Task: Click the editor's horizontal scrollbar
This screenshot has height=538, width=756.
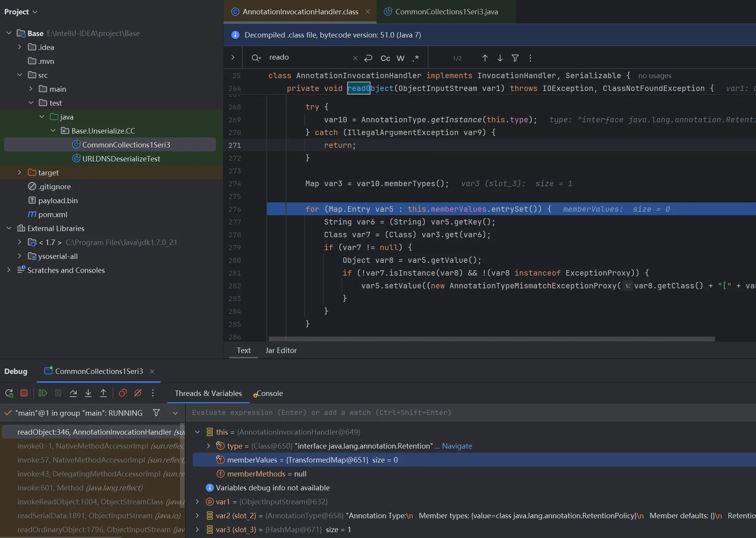Action: click(x=492, y=339)
